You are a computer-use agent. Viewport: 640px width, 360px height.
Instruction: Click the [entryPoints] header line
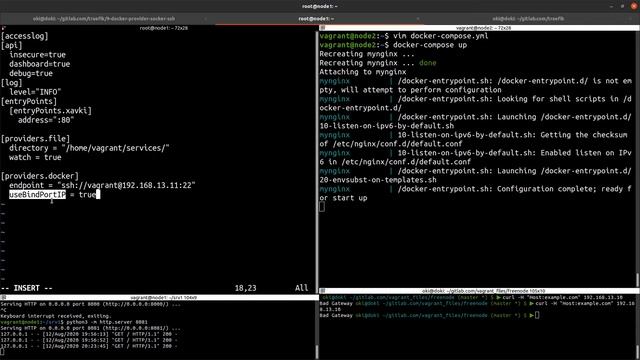point(29,101)
